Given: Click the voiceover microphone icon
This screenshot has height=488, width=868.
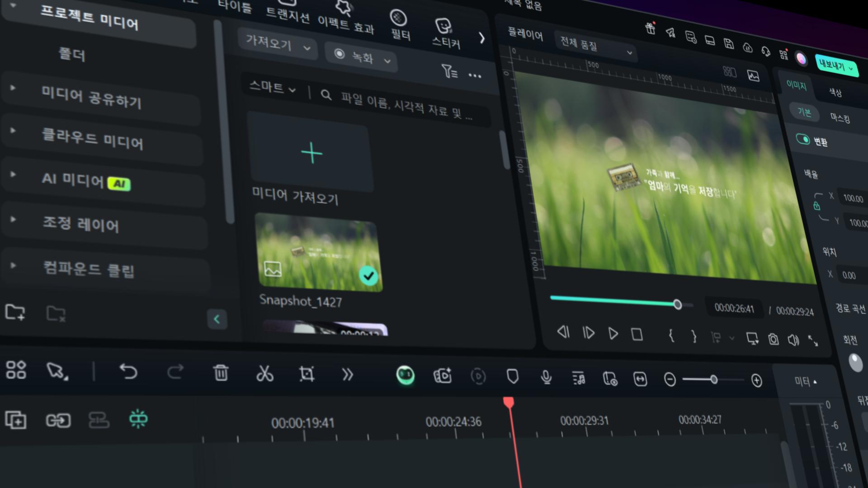Looking at the screenshot, I should (x=546, y=377).
